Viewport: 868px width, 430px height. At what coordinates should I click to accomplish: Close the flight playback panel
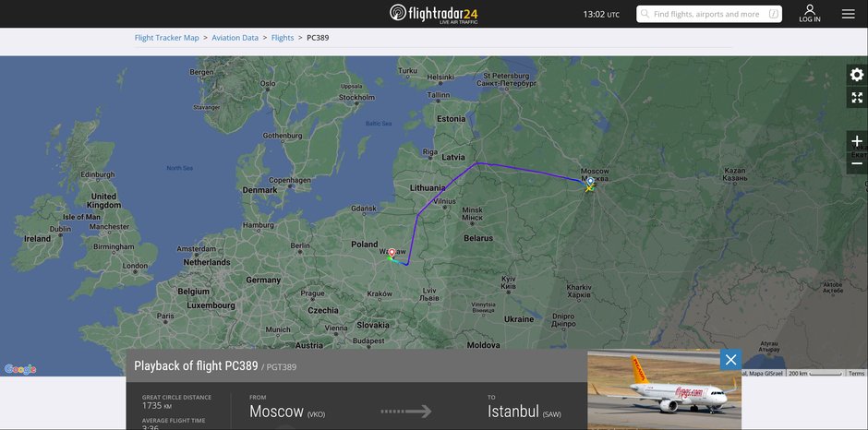coord(730,360)
